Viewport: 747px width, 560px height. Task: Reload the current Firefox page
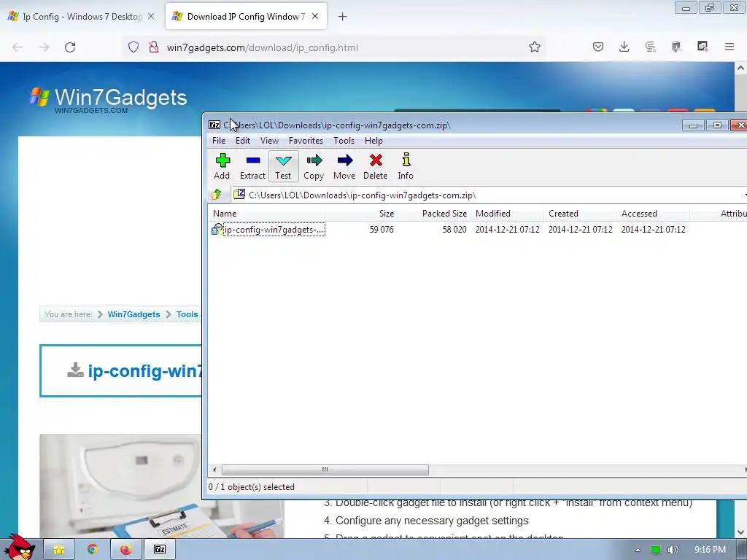[x=70, y=47]
